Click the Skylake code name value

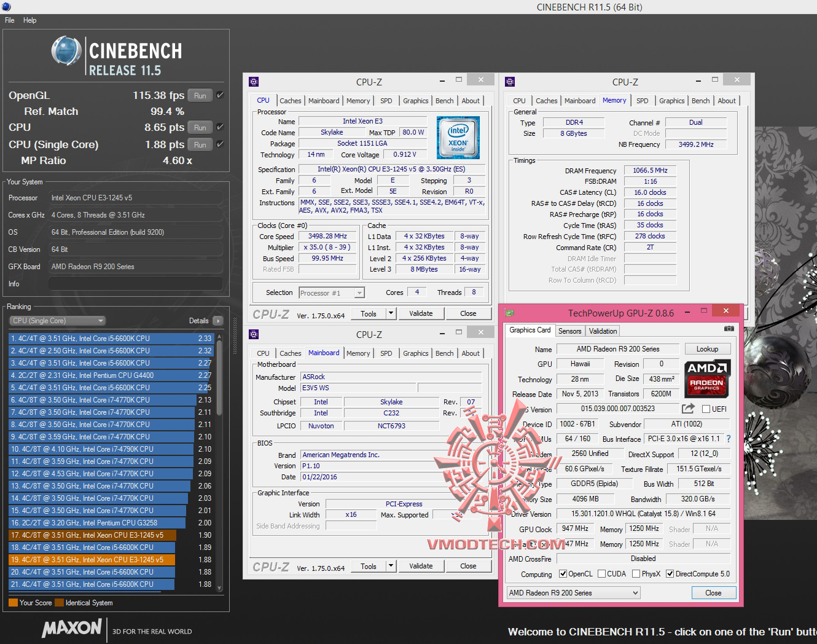point(332,132)
